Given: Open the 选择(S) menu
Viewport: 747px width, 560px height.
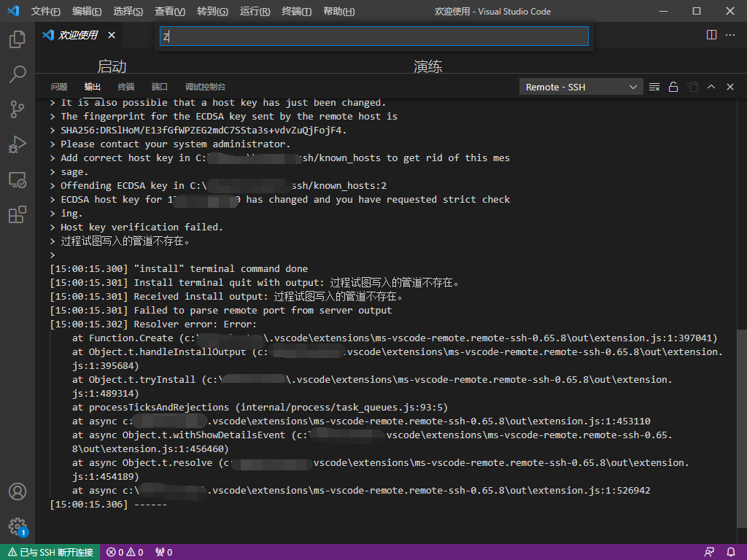Looking at the screenshot, I should point(128,11).
